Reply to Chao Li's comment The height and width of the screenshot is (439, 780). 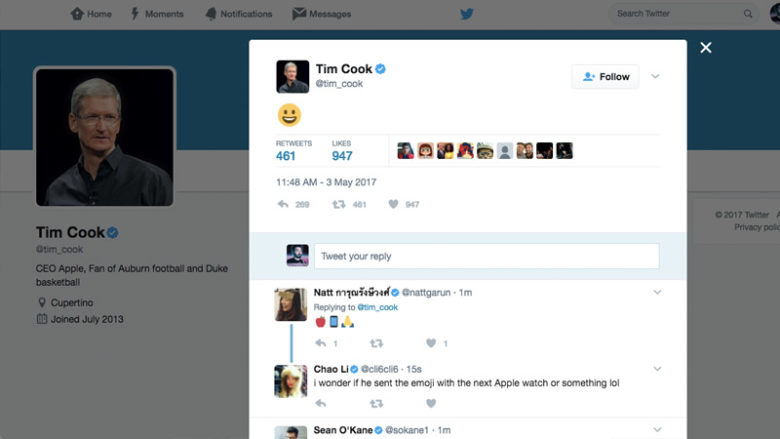(321, 404)
